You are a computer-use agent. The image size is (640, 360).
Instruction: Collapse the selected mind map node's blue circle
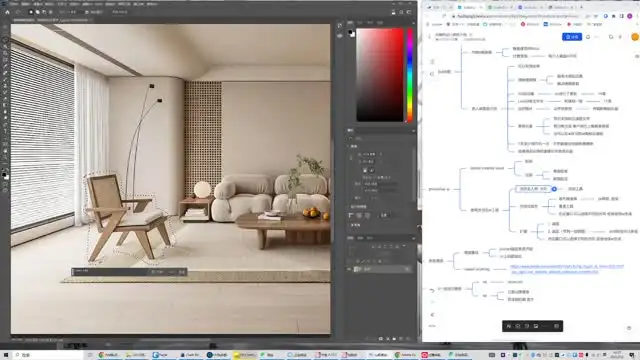[x=554, y=189]
